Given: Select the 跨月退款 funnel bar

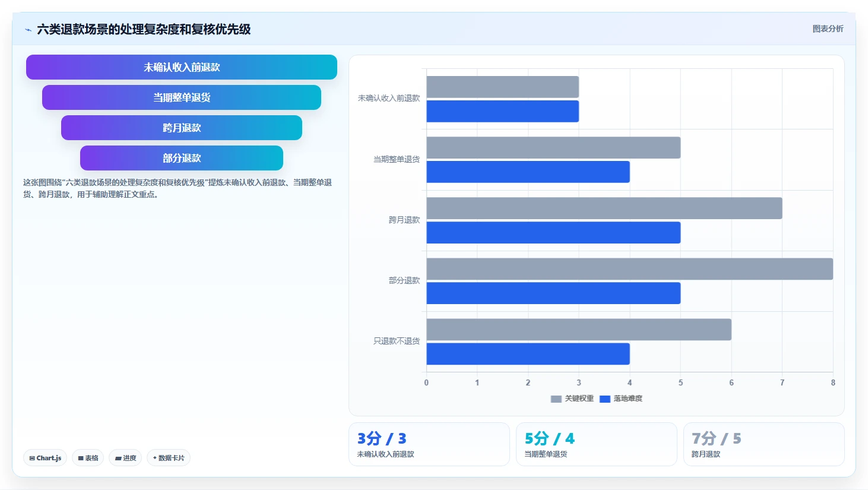Looking at the screenshot, I should pos(182,128).
